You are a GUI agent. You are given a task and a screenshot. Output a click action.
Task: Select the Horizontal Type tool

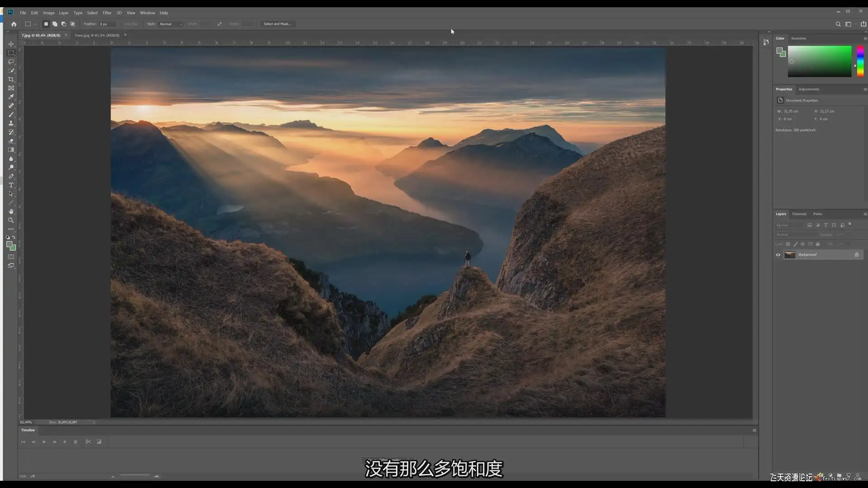(x=11, y=185)
